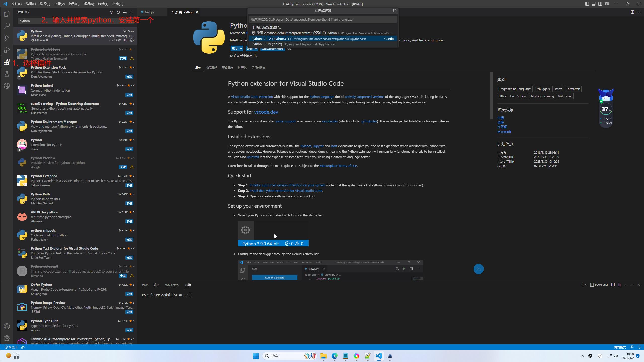Install the autoDocstring extension
The width and height of the screenshot is (644, 362).
[129, 113]
